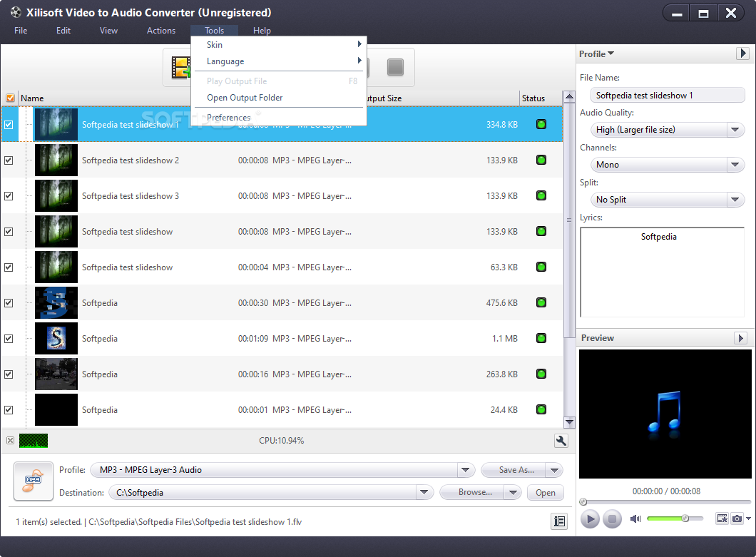Expand the MP3 profile dropdown arrow
This screenshot has width=756, height=557.
coord(465,470)
